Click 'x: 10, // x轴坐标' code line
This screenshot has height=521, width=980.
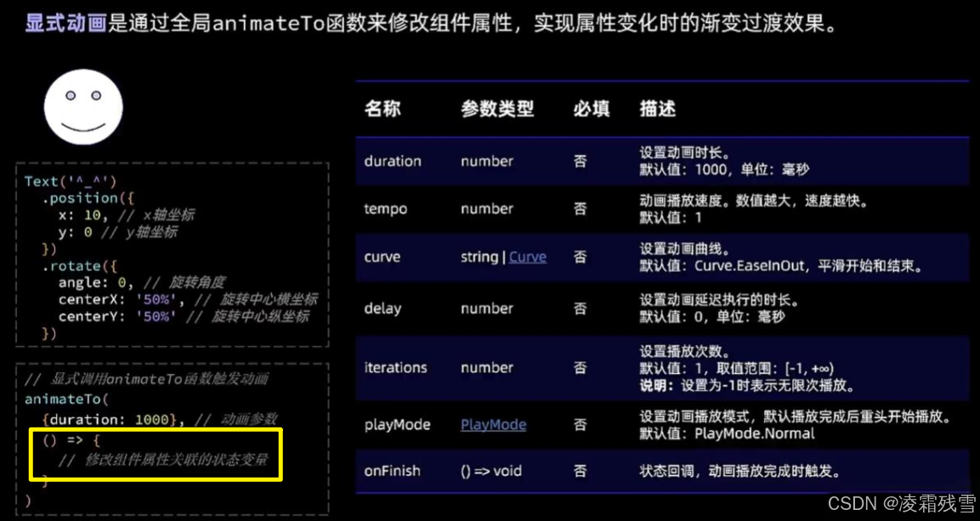127,215
